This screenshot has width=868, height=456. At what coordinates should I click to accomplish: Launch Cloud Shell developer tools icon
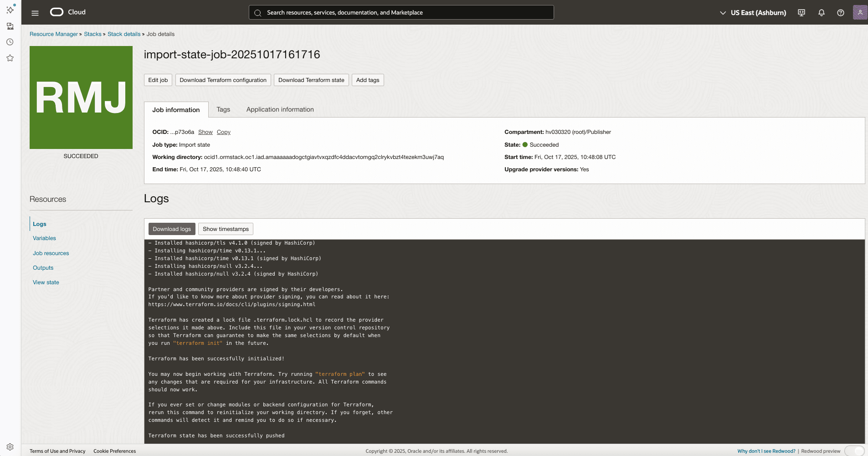coord(801,12)
